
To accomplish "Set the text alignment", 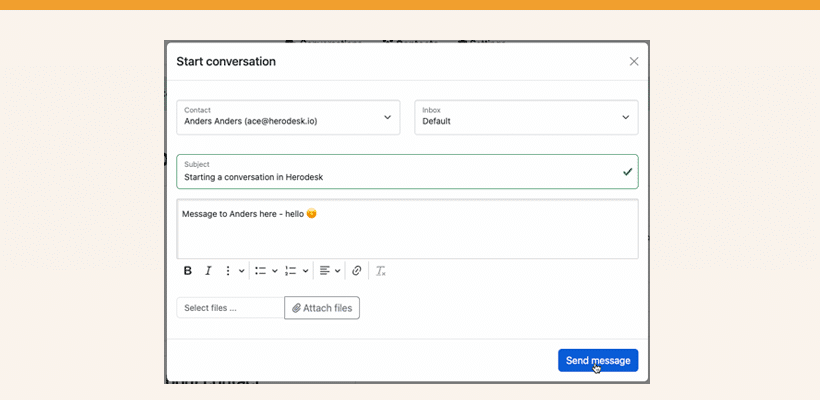I will click(x=325, y=271).
